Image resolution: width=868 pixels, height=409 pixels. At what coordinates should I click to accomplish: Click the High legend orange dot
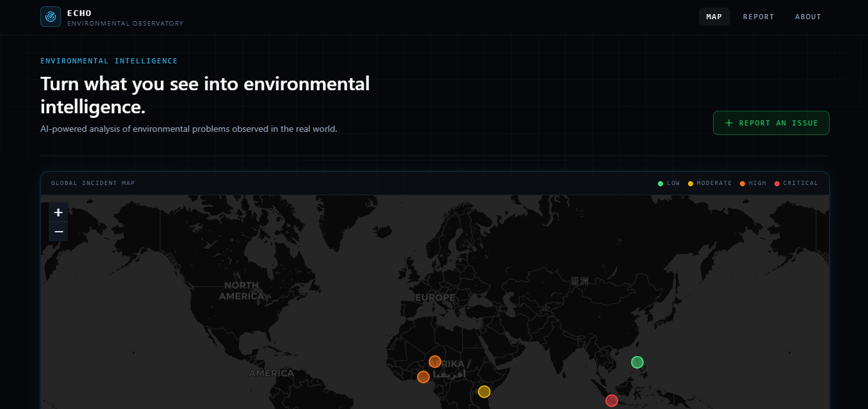(x=742, y=184)
